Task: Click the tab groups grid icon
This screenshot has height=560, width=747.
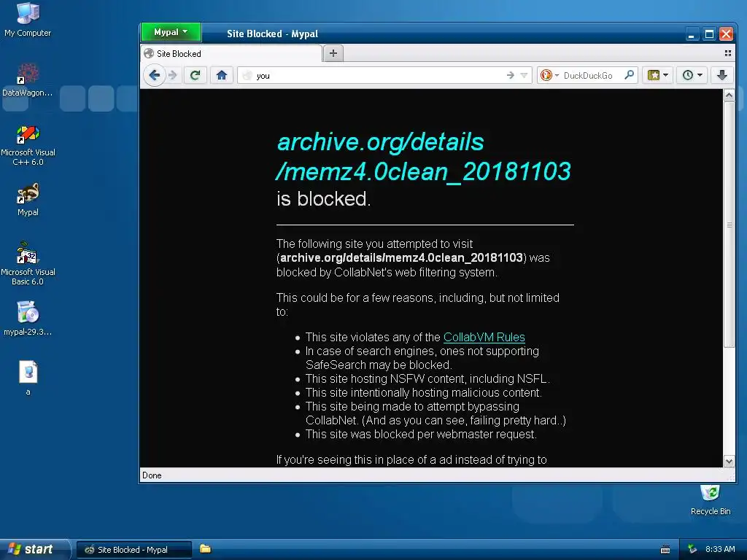Action: pyautogui.click(x=727, y=53)
